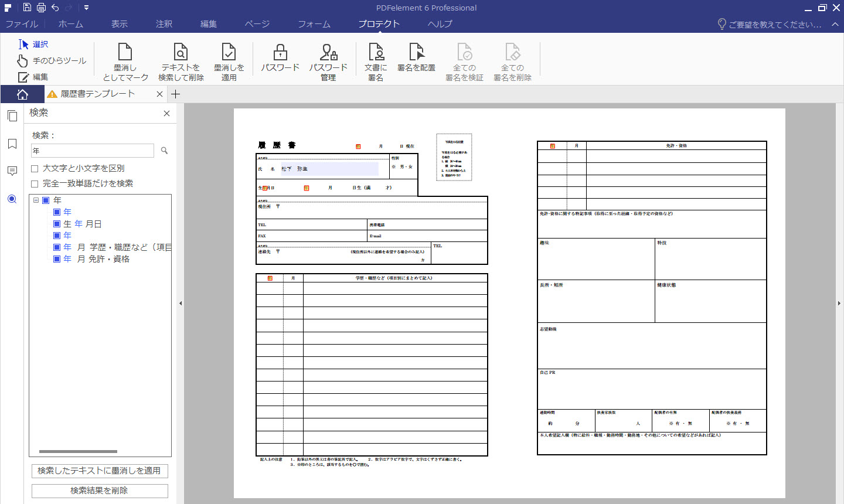Collapse the ribbon with chevron

click(x=835, y=24)
